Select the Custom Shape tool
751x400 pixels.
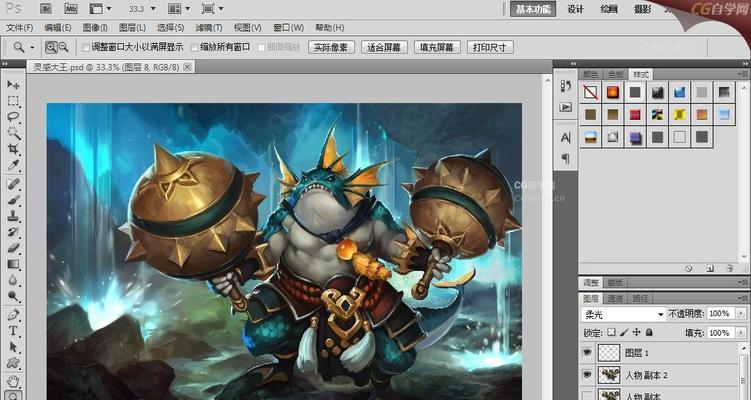[13, 363]
